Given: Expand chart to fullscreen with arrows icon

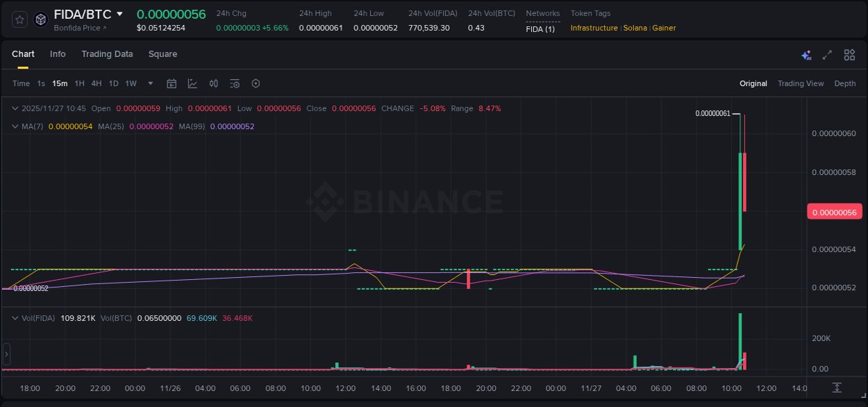Looking at the screenshot, I should coord(827,54).
